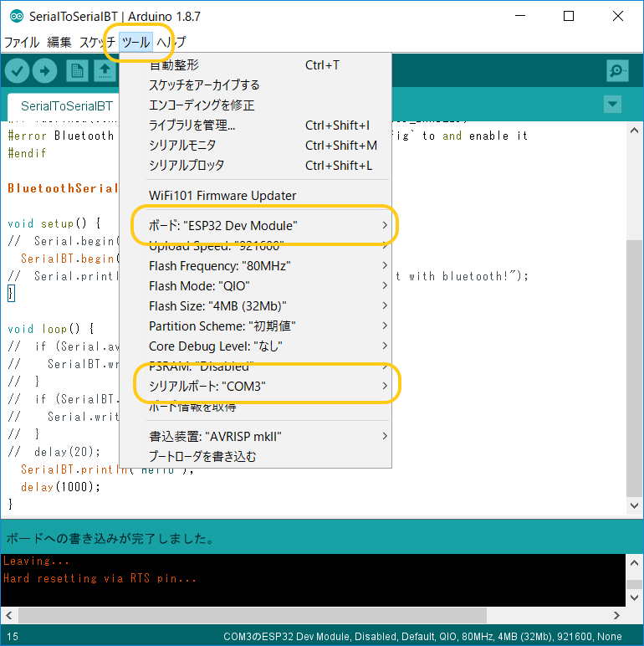The image size is (644, 646).
Task: Expand 書込装置: AVRISP mkII submenu
Action: pos(255,437)
